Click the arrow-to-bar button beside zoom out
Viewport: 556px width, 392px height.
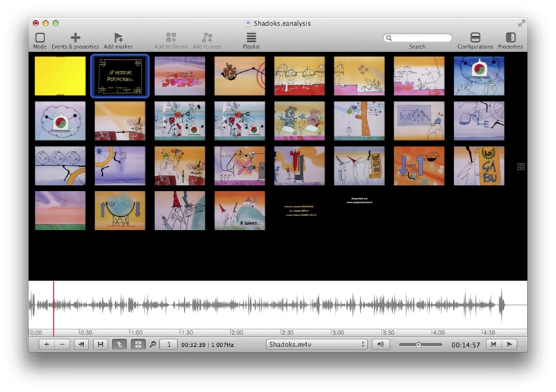click(x=81, y=344)
